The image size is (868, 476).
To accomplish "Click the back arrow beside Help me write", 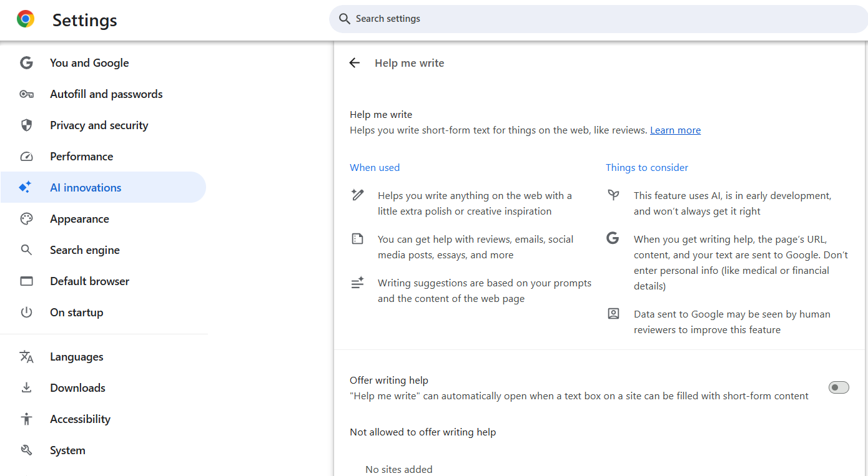I will [x=355, y=63].
